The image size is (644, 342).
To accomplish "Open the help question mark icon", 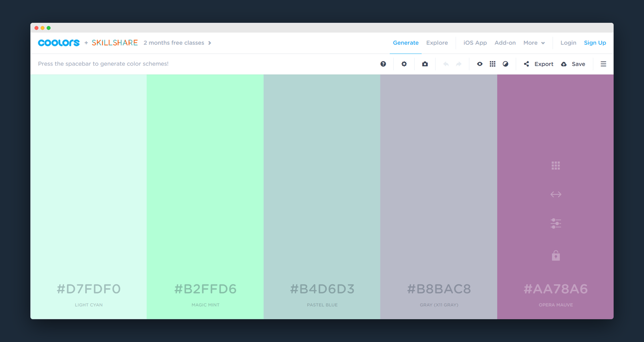I will (383, 64).
